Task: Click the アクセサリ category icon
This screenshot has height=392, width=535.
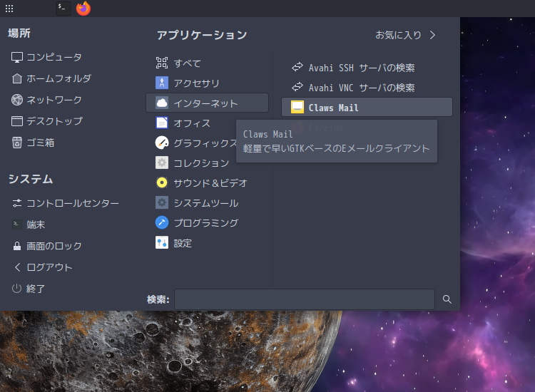Action: coord(162,83)
